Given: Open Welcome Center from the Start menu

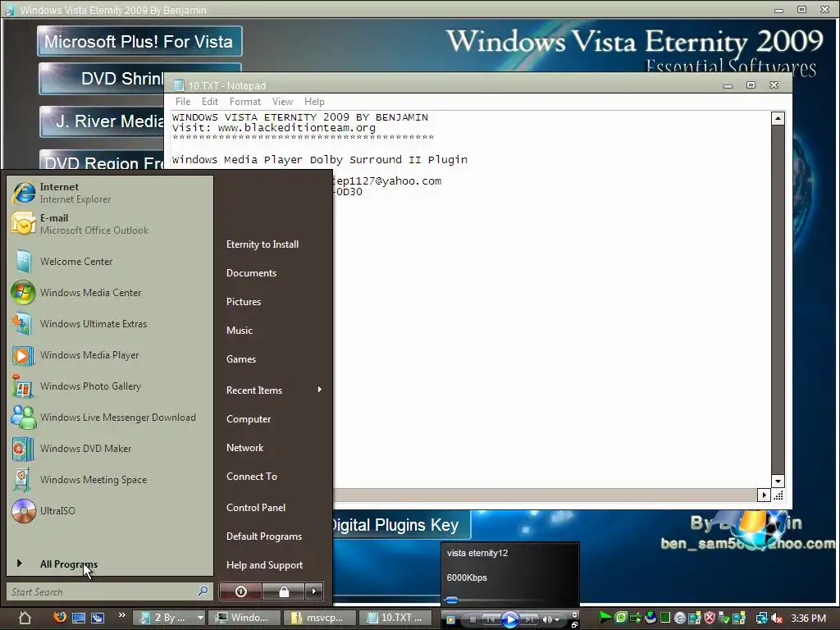Looking at the screenshot, I should (x=110, y=262).
